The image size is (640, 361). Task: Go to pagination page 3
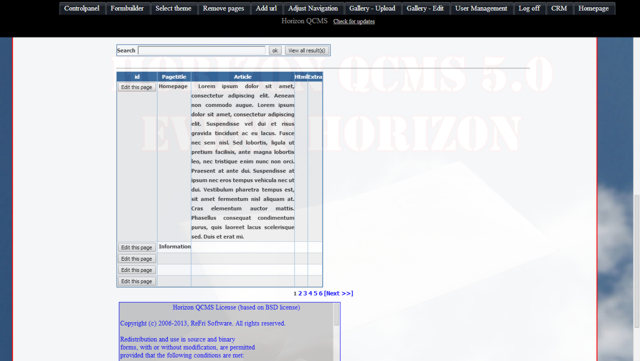click(x=305, y=293)
